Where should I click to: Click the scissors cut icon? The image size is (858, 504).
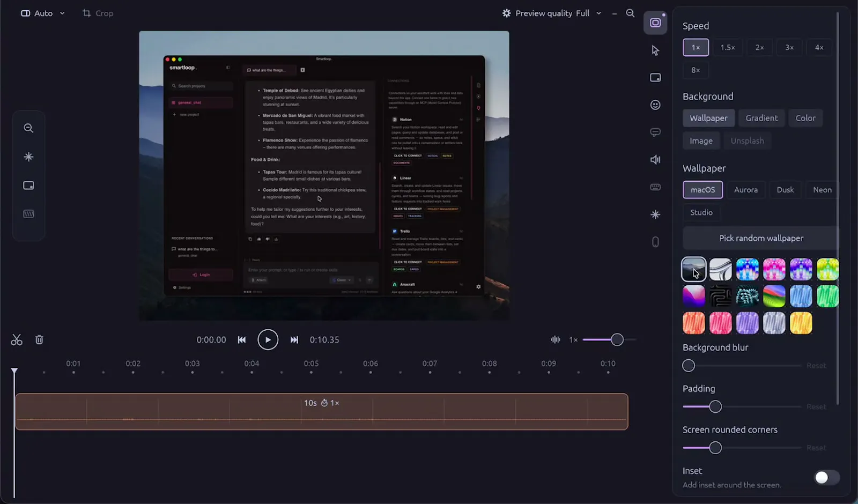coord(17,340)
